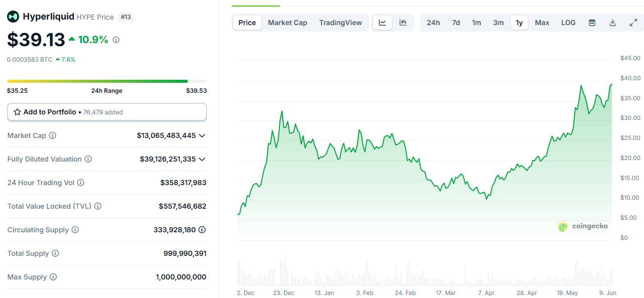Click the 0.0003583 BTC price text
Viewport: 644px width, 298px height.
pos(30,59)
